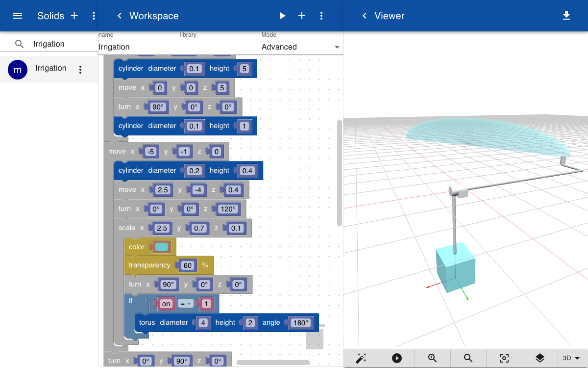Click the magic wand tool in viewer
Viewport: 588px width, 368px height.
[x=362, y=358]
